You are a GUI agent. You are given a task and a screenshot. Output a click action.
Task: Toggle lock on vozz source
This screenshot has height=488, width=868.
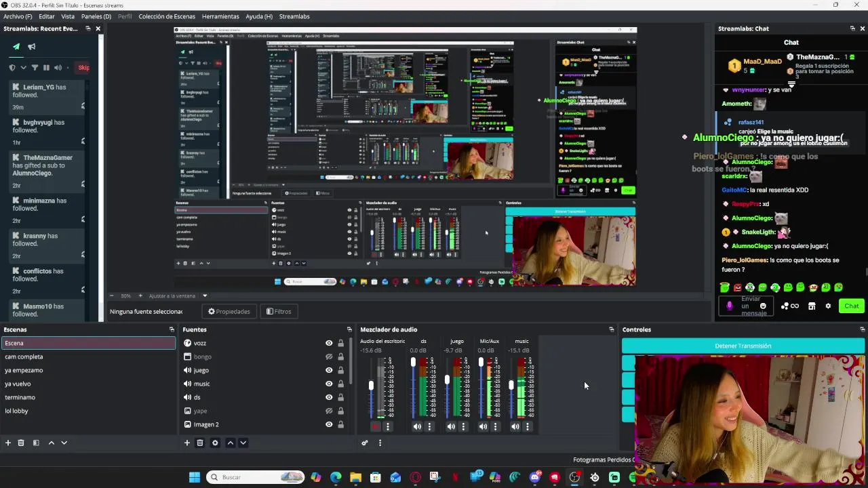(340, 343)
